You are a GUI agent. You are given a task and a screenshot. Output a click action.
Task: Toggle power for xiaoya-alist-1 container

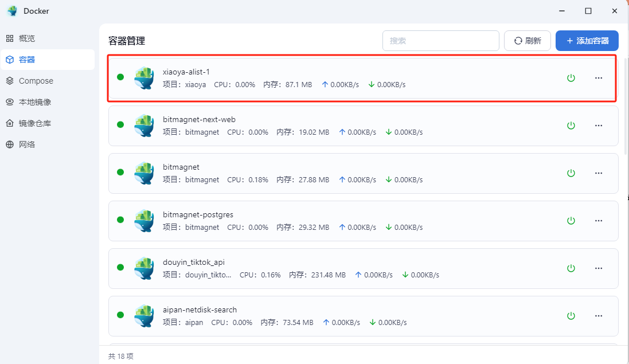(571, 78)
